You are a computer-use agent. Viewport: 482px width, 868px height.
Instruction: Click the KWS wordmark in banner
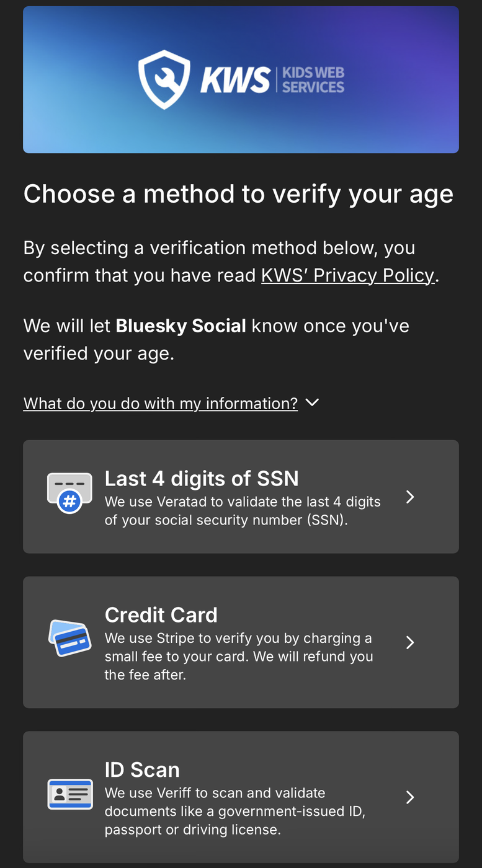235,81
